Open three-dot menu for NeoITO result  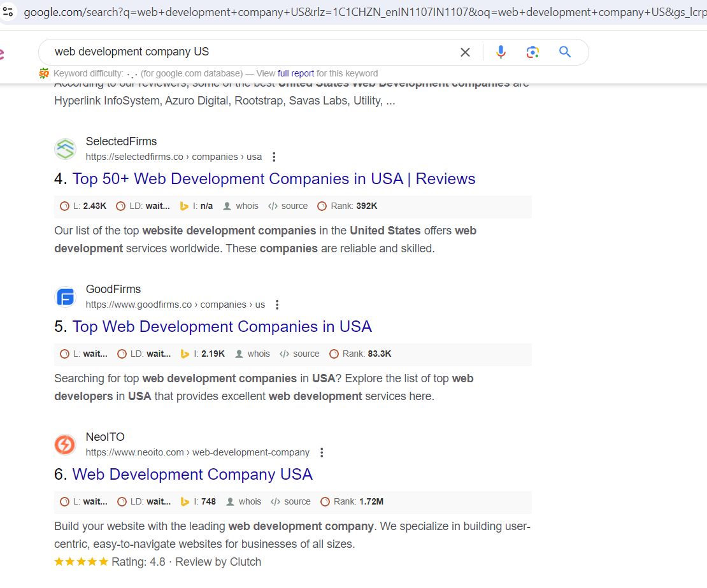pos(322,452)
